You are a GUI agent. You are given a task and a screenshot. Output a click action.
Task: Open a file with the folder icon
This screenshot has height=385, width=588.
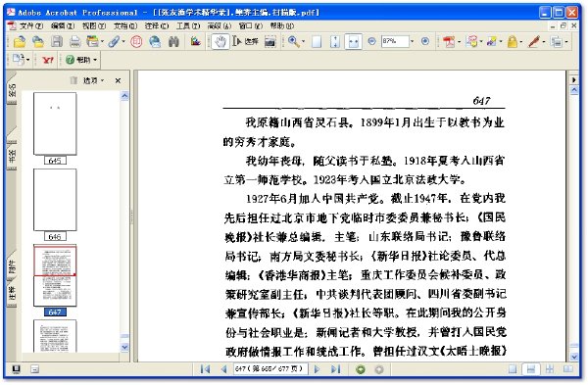point(20,41)
